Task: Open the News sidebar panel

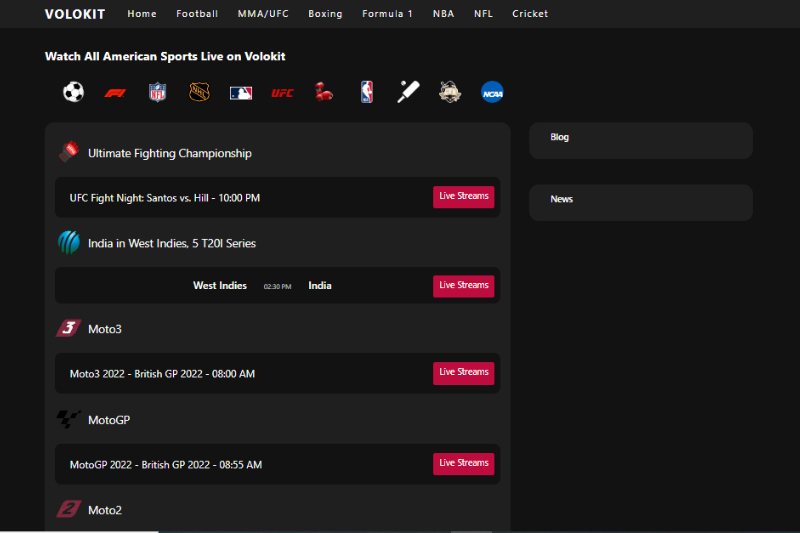Action: (x=641, y=202)
